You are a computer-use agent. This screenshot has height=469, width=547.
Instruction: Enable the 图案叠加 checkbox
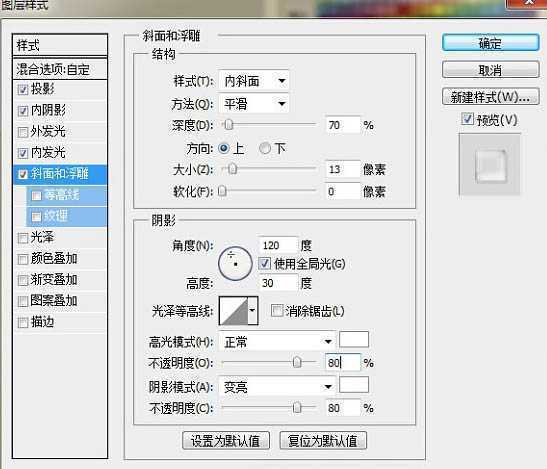point(23,301)
